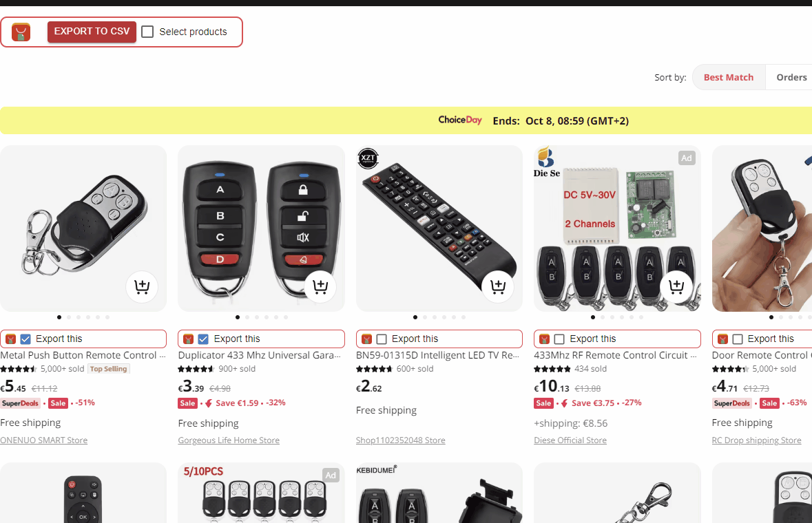Open the ONENUO SMART Store link
The image size is (812, 523).
tap(44, 440)
